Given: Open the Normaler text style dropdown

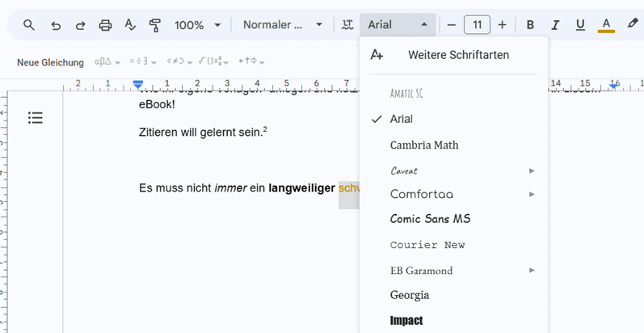Looking at the screenshot, I should [283, 25].
